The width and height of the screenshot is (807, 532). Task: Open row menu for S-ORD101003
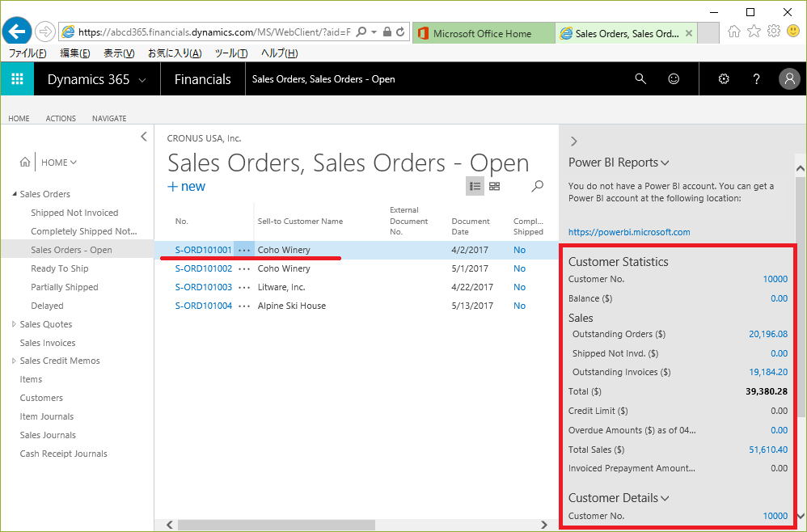click(244, 287)
